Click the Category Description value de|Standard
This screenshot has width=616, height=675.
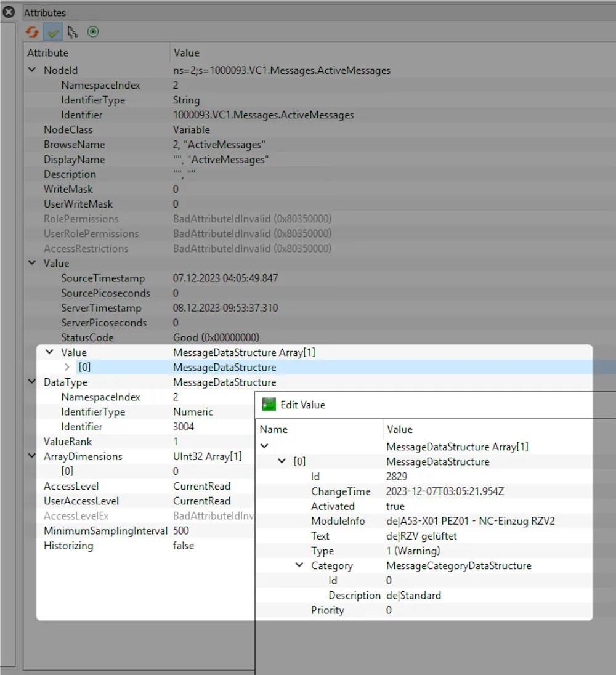point(414,596)
